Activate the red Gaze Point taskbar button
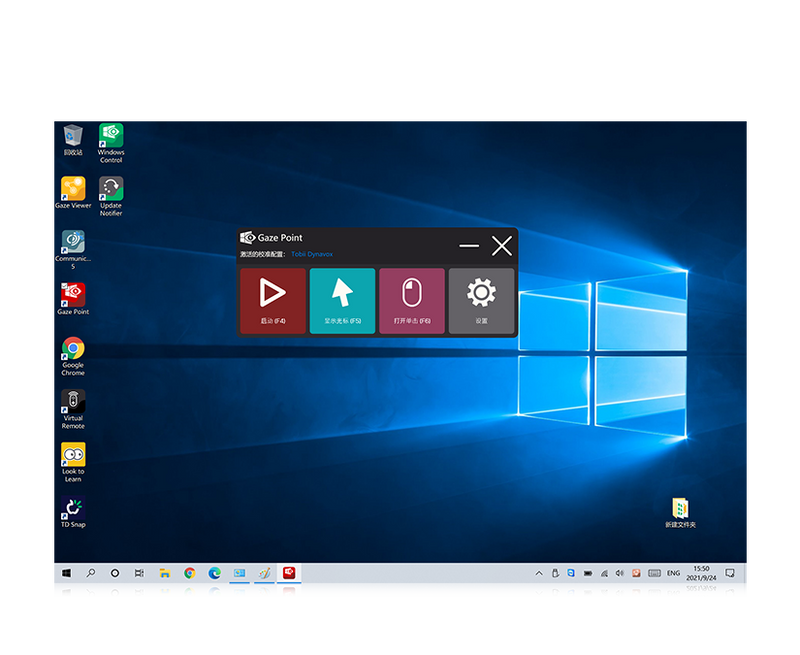Image resolution: width=800 pixels, height=655 pixels. pos(289,573)
